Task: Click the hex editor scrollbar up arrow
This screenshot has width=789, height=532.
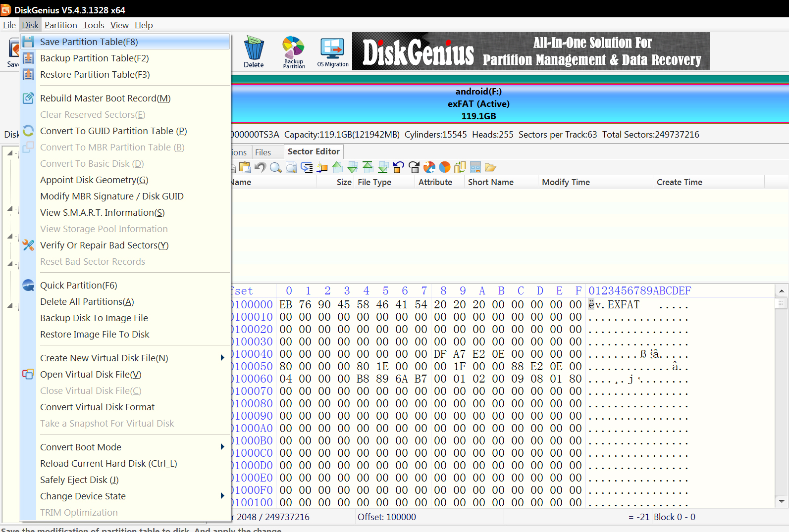Action: point(782,291)
